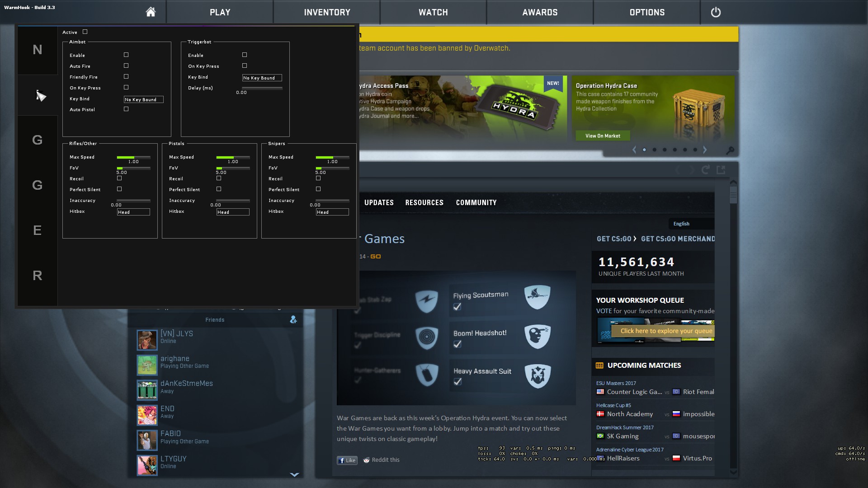
Task: Click arighane friend avatar
Action: coord(147,365)
